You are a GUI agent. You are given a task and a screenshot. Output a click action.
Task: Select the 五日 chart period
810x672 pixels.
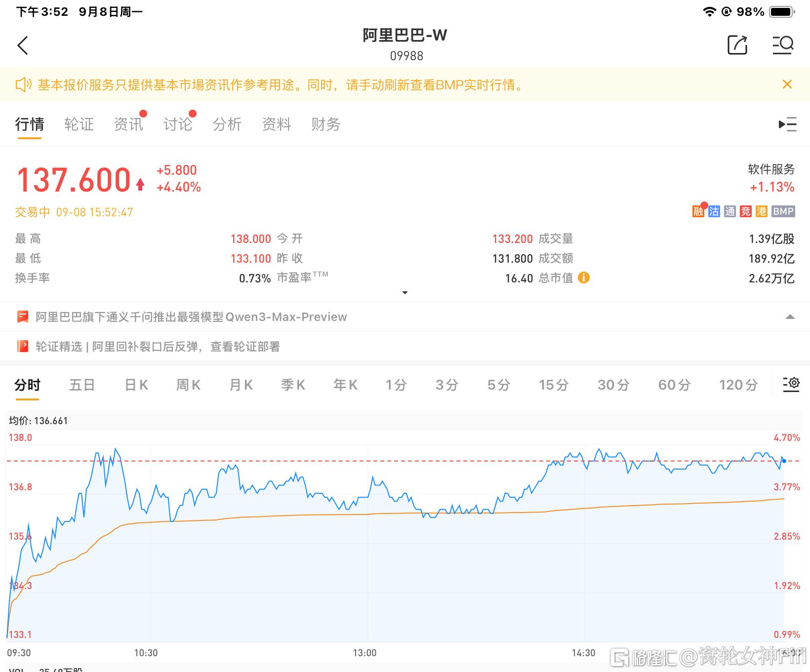(82, 385)
